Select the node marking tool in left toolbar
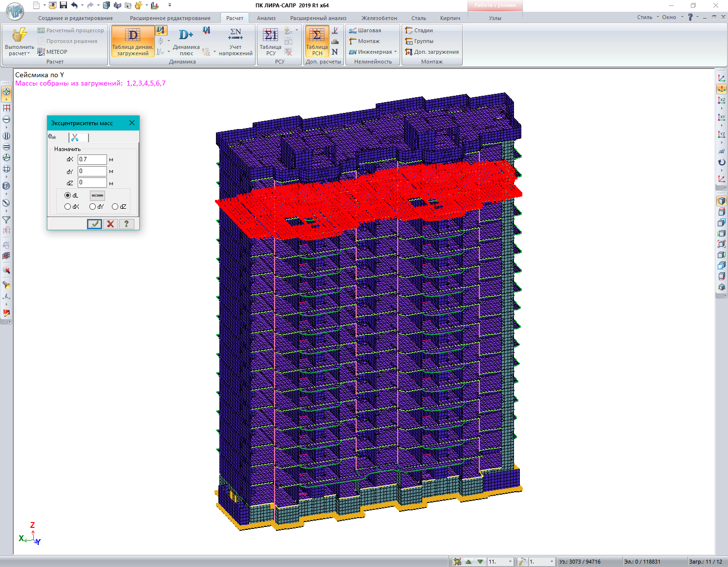 coord(6,92)
